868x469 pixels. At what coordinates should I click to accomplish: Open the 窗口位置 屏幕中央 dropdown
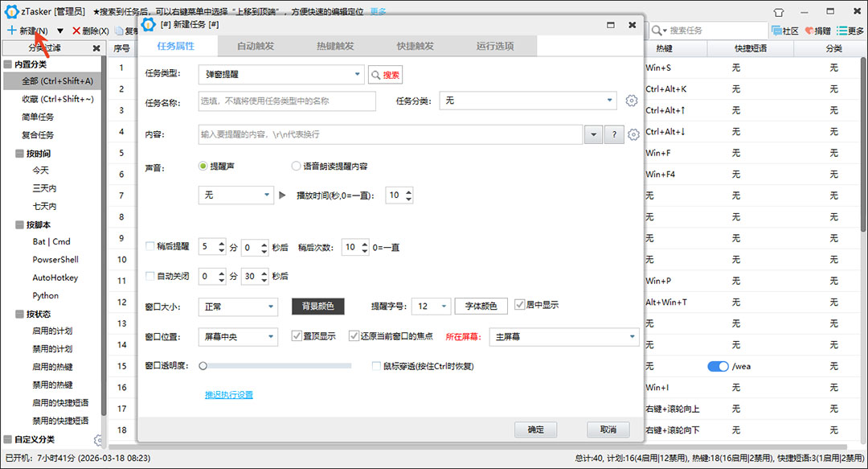(x=238, y=336)
